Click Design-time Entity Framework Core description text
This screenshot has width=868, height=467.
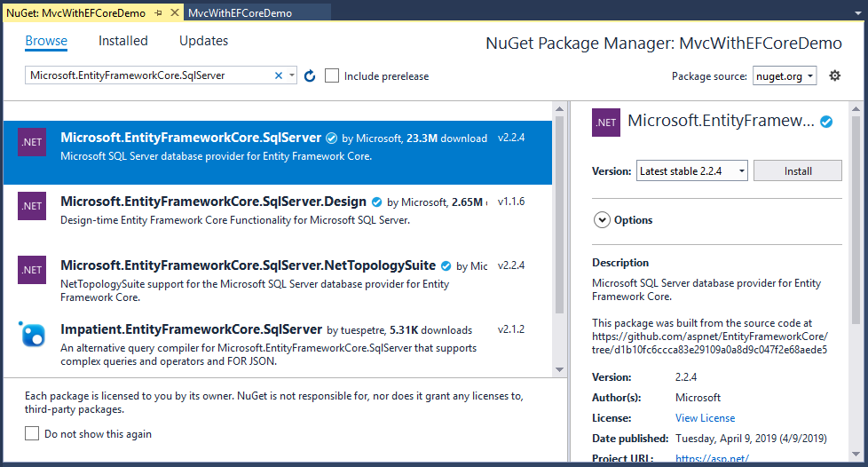(235, 220)
